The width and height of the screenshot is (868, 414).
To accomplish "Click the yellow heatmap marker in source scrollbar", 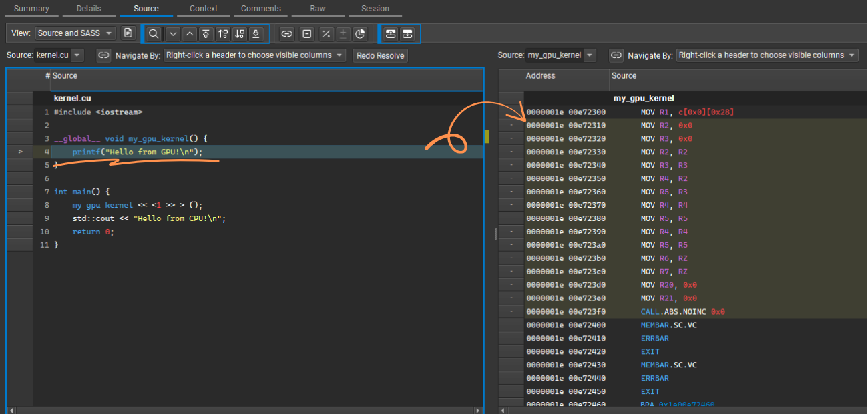I will point(487,136).
